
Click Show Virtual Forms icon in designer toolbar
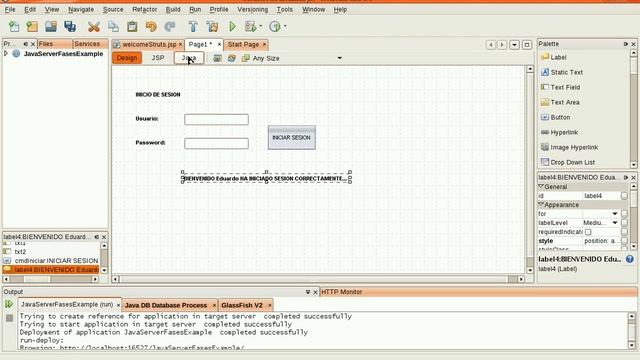(x=218, y=58)
